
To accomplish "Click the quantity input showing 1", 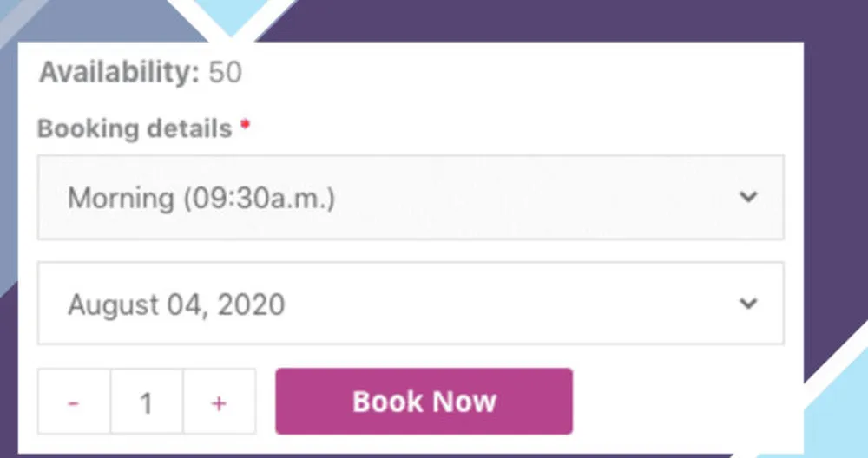I will 147,402.
